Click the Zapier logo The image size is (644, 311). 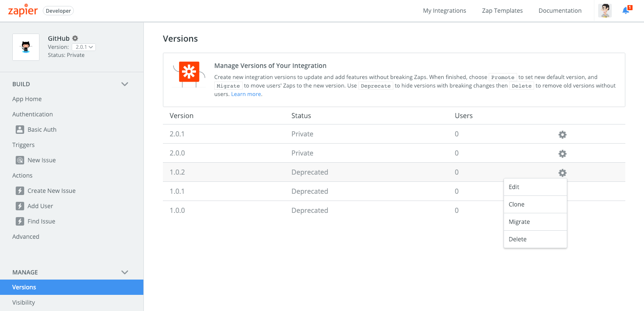tap(23, 11)
